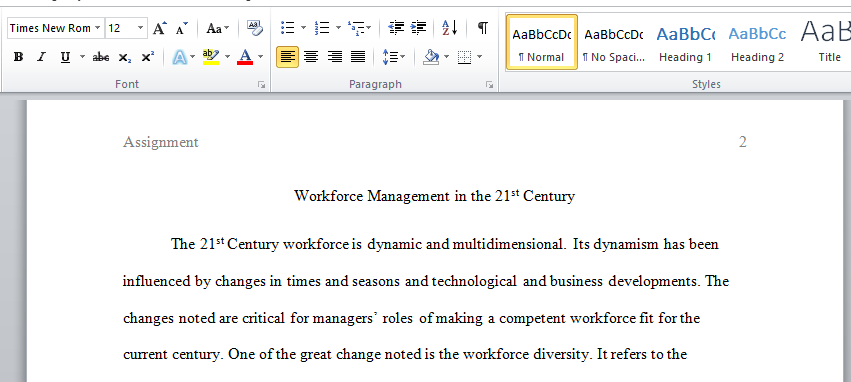Expand numbering library dropdown arrow

pos(338,28)
